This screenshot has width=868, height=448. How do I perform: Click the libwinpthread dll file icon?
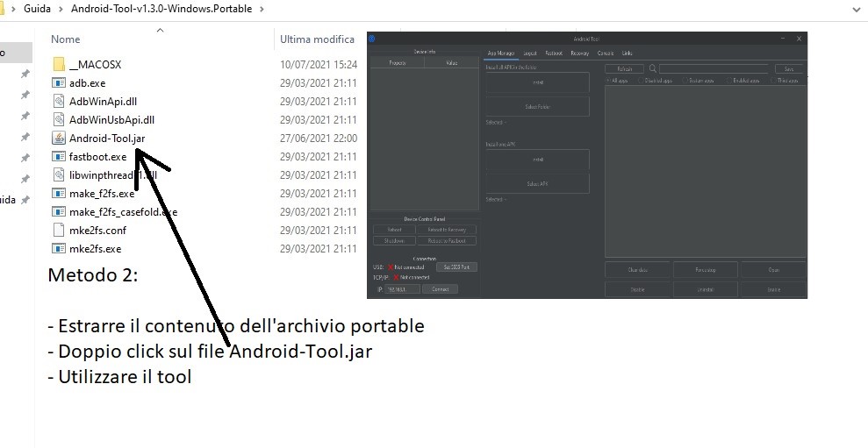(x=59, y=174)
